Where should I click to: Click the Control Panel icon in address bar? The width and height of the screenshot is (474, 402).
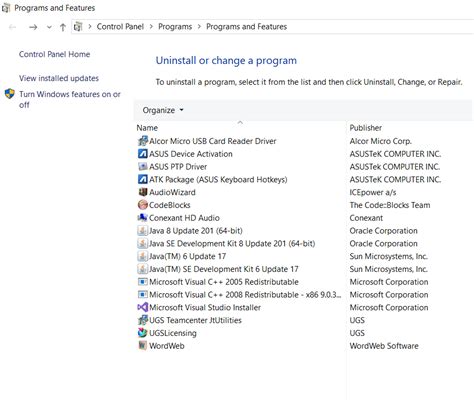(78, 27)
